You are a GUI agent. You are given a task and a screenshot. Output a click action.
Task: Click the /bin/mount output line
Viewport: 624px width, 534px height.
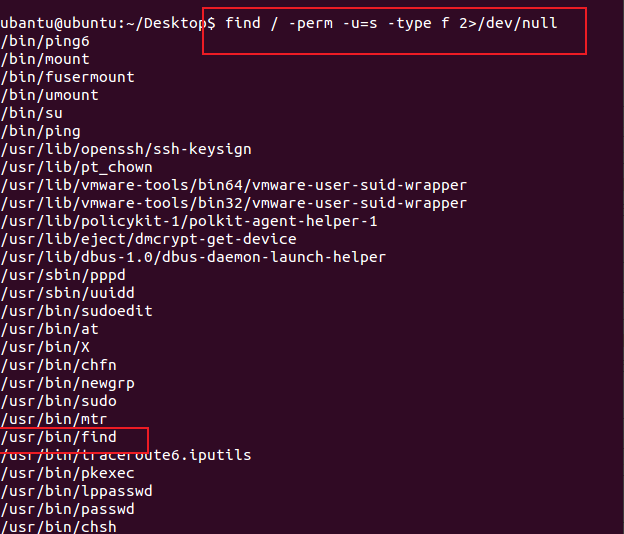[x=45, y=59]
